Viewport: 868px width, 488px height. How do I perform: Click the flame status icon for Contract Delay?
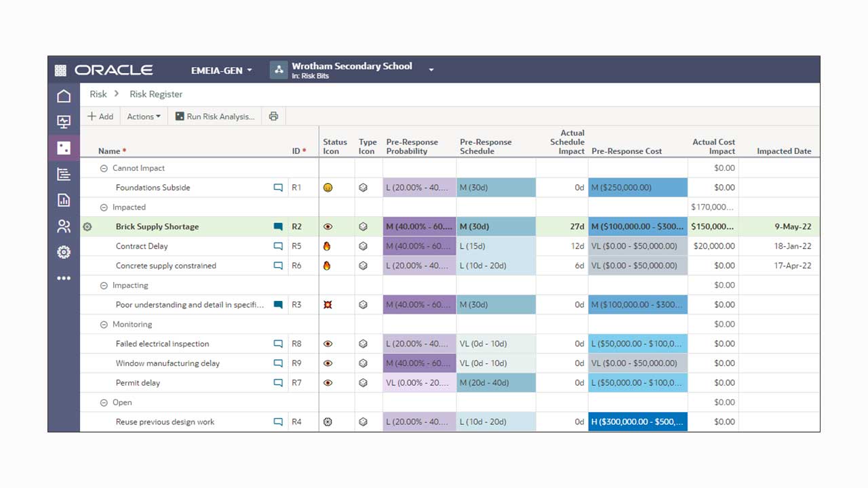(x=328, y=246)
